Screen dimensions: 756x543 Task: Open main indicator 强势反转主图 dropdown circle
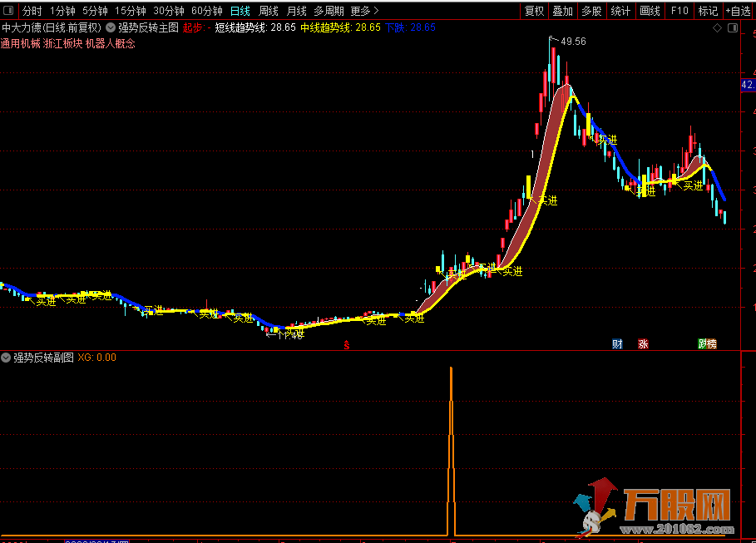(111, 27)
